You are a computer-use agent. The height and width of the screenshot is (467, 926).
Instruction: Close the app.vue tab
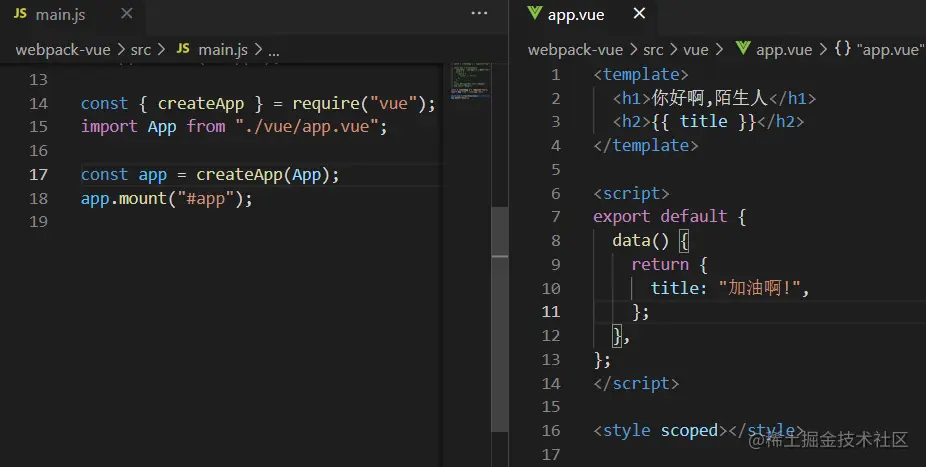[639, 14]
